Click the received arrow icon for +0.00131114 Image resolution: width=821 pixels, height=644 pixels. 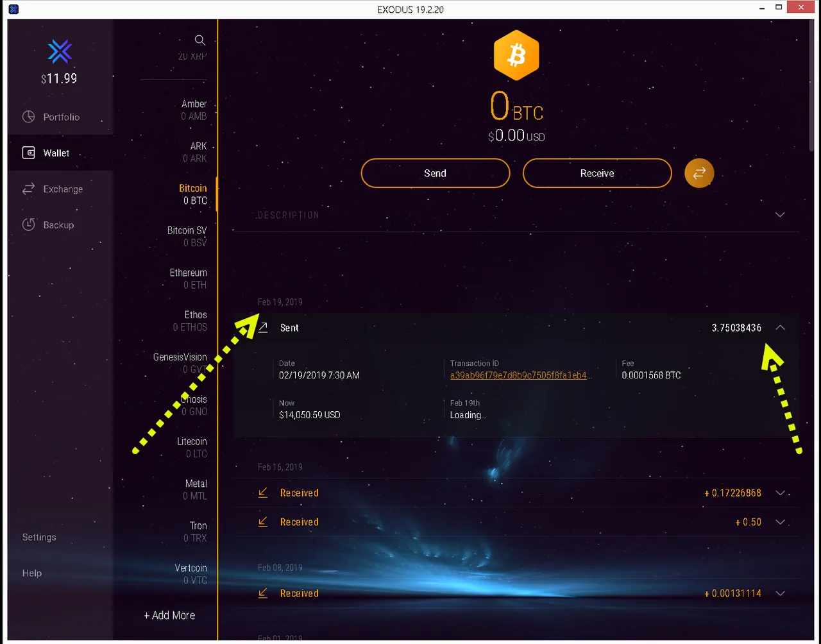point(263,593)
